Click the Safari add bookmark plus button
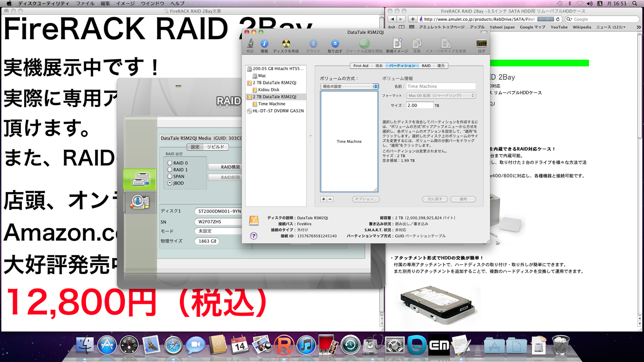The width and height of the screenshot is (644, 362). [x=412, y=19]
